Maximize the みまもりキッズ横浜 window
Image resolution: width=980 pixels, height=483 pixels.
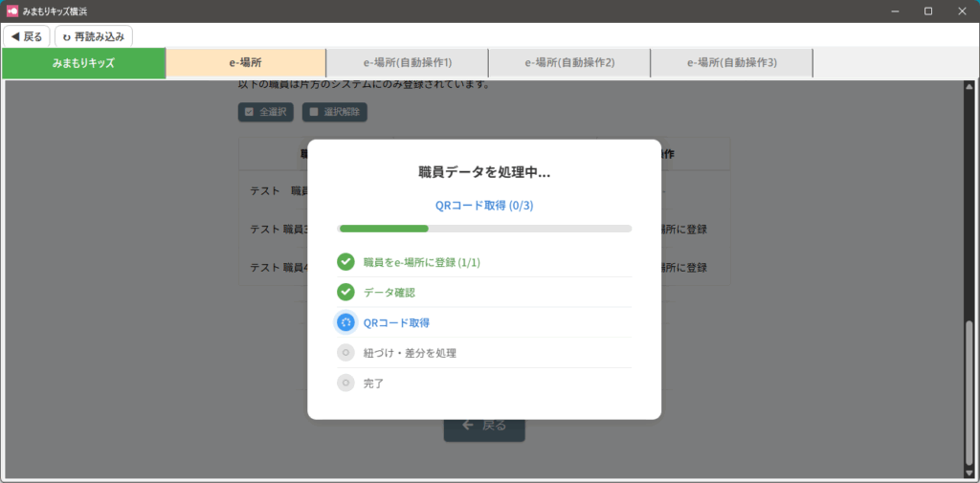click(927, 11)
